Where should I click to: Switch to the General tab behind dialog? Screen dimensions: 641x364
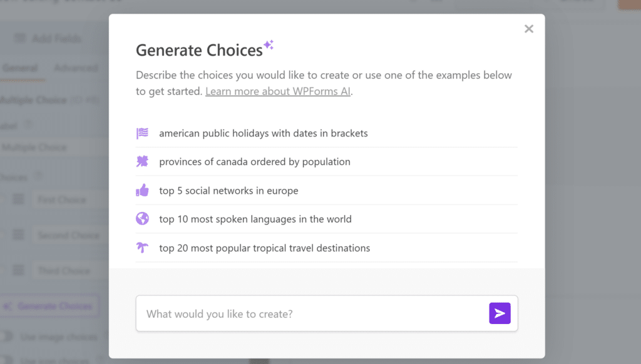coord(20,68)
